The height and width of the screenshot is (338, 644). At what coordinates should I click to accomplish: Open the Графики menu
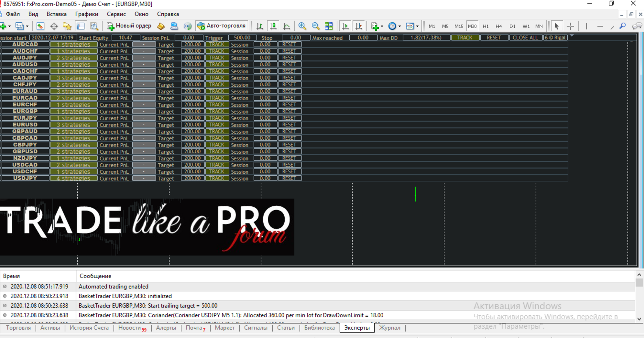(x=87, y=14)
